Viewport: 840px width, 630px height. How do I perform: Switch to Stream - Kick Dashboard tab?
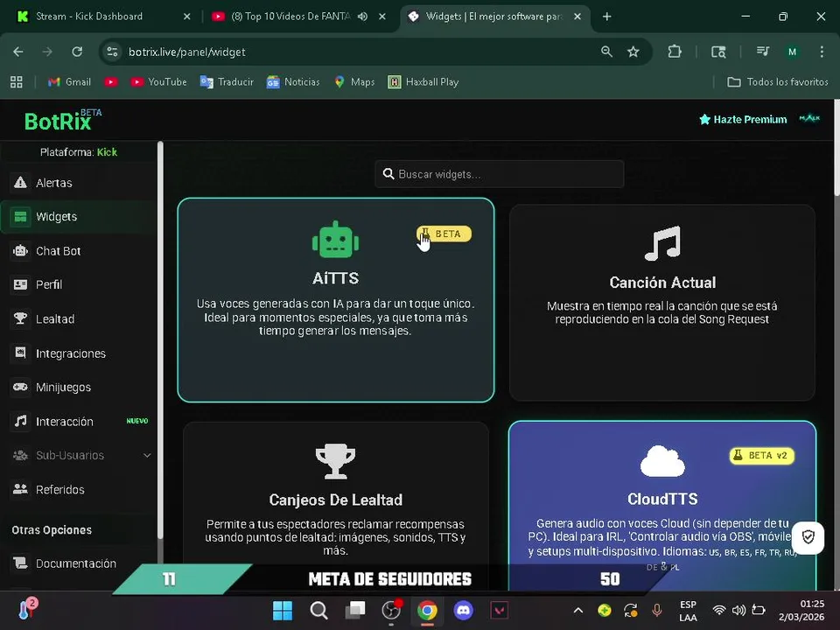[103, 17]
